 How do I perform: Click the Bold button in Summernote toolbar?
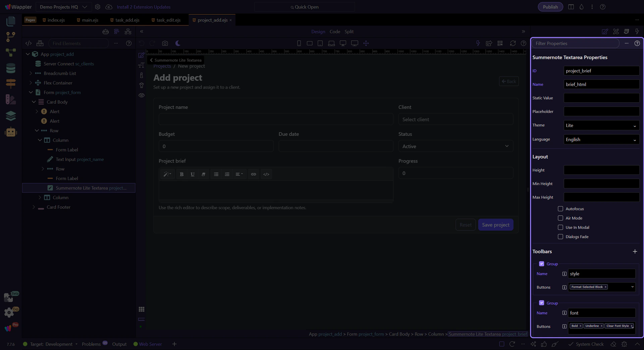[181, 174]
